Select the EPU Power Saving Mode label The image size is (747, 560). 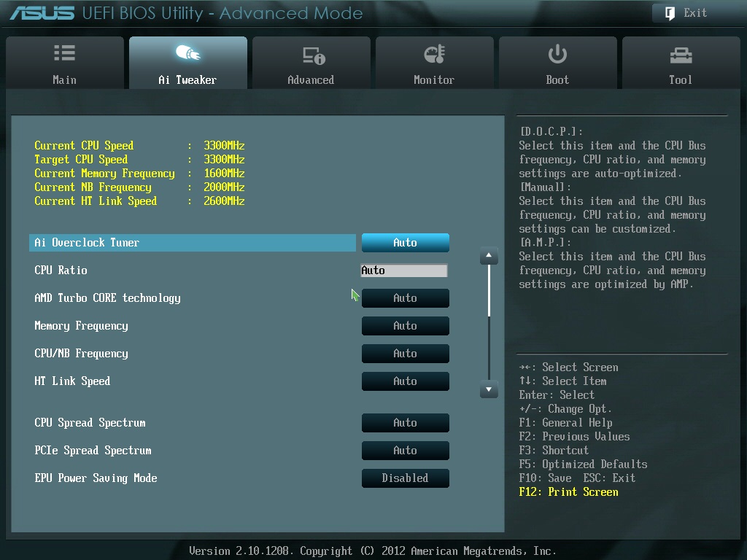pyautogui.click(x=96, y=478)
